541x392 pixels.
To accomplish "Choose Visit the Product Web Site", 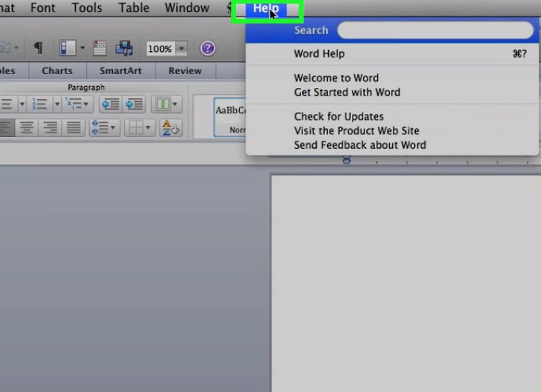I will (x=392, y=131).
